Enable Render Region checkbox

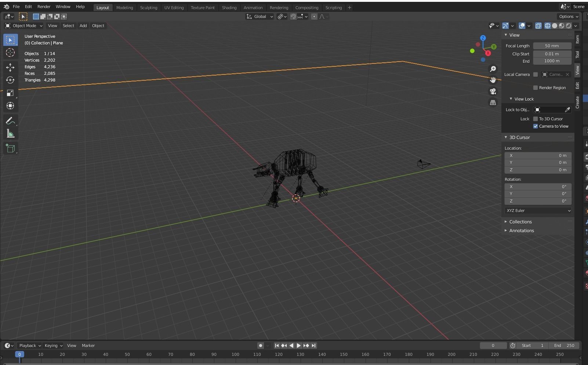coord(536,88)
